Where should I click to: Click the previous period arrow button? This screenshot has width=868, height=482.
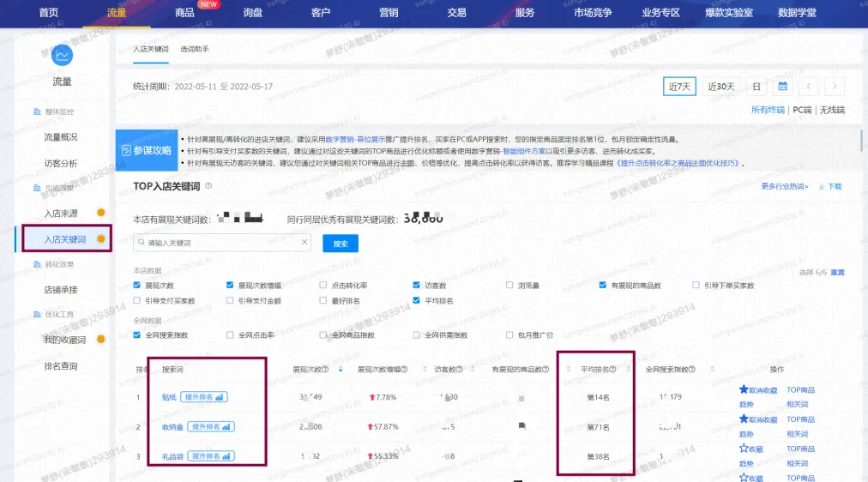point(808,87)
